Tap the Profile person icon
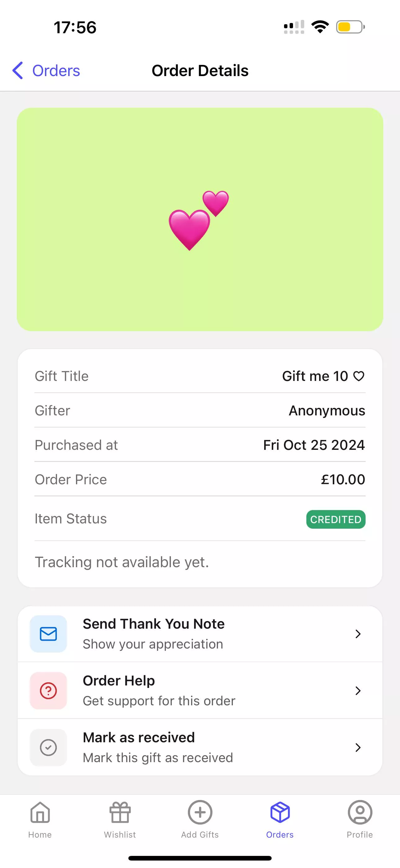This screenshot has height=868, width=400. (x=360, y=812)
